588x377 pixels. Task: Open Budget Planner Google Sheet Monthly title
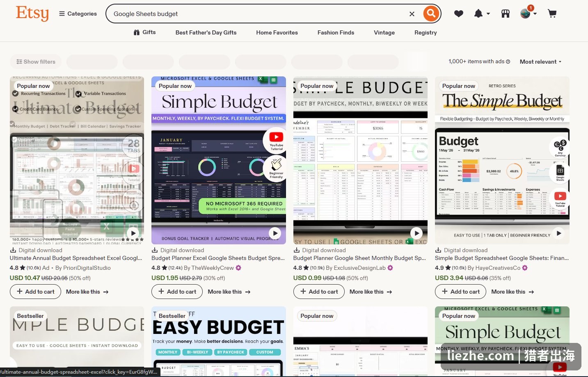[359, 258]
